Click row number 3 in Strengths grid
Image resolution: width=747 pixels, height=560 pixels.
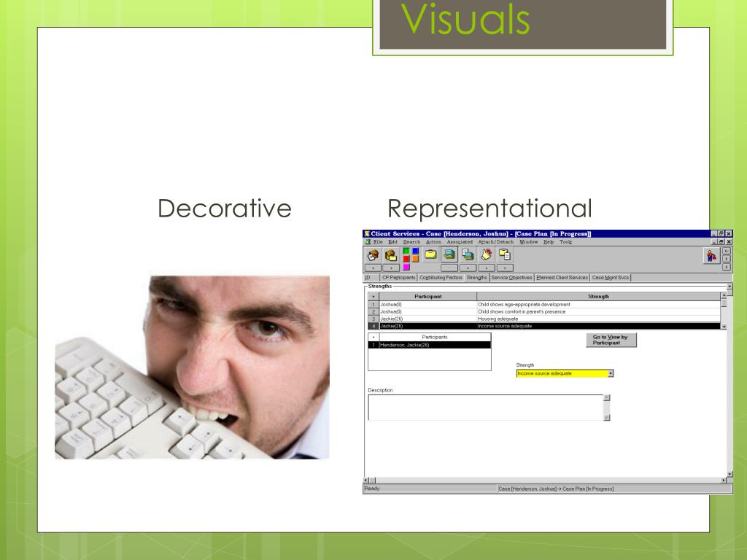coord(373,319)
